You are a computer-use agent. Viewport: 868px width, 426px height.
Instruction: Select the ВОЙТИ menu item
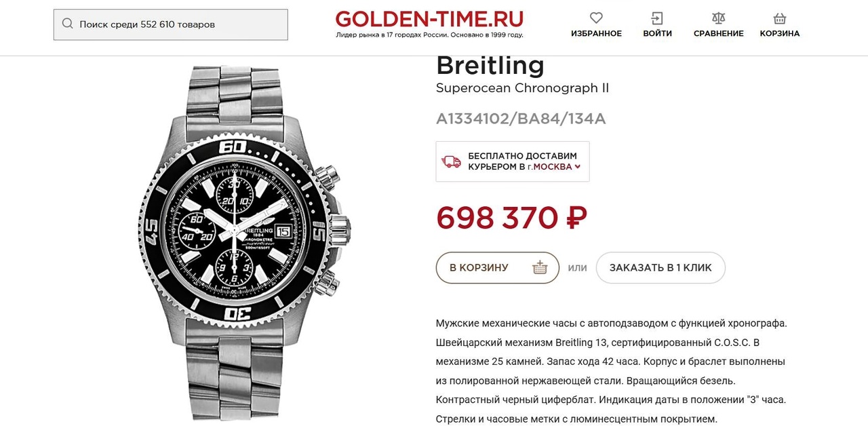(x=657, y=33)
